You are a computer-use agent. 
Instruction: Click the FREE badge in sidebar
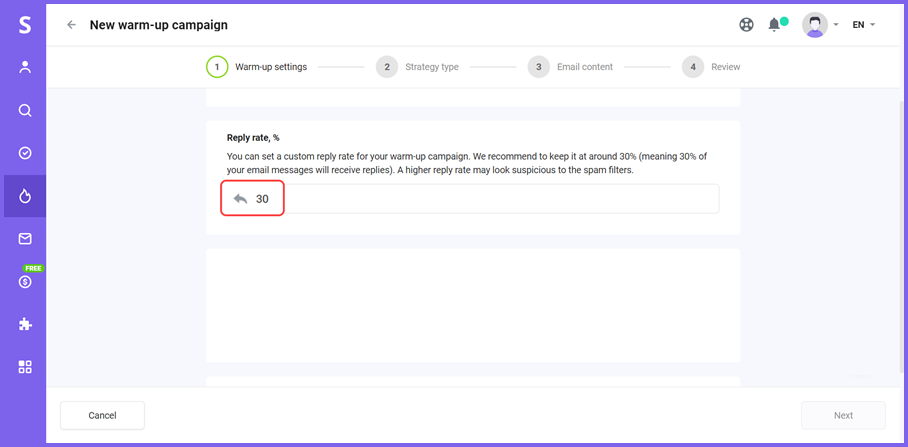pos(34,268)
